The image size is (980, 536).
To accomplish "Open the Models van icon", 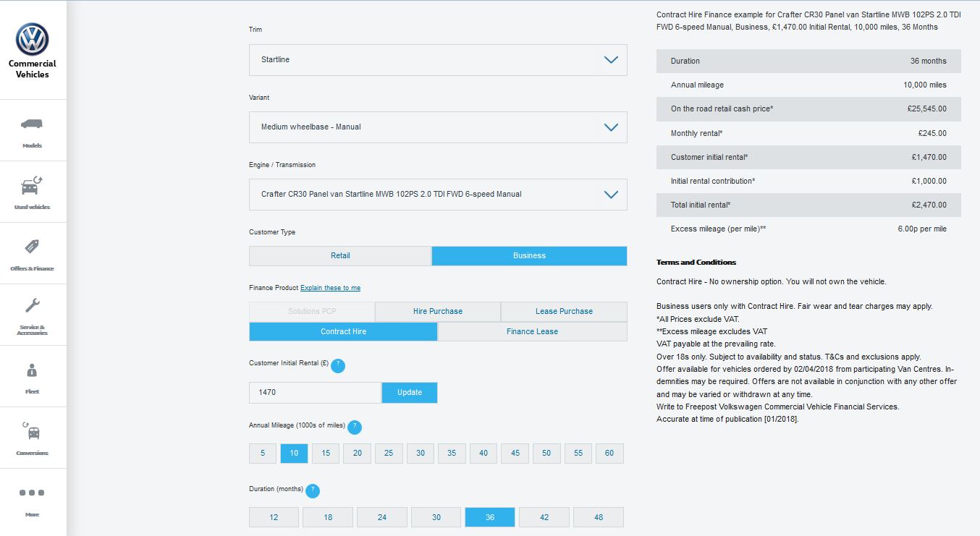I will click(32, 124).
